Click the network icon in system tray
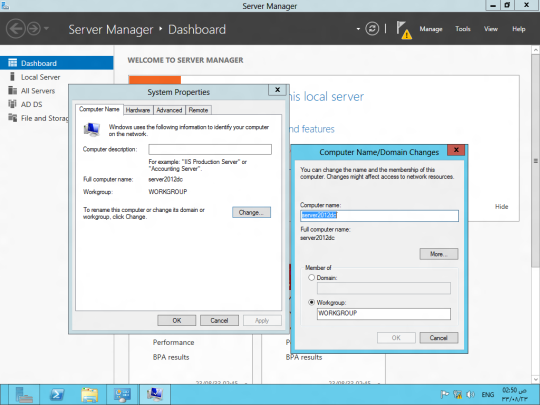 (457, 394)
